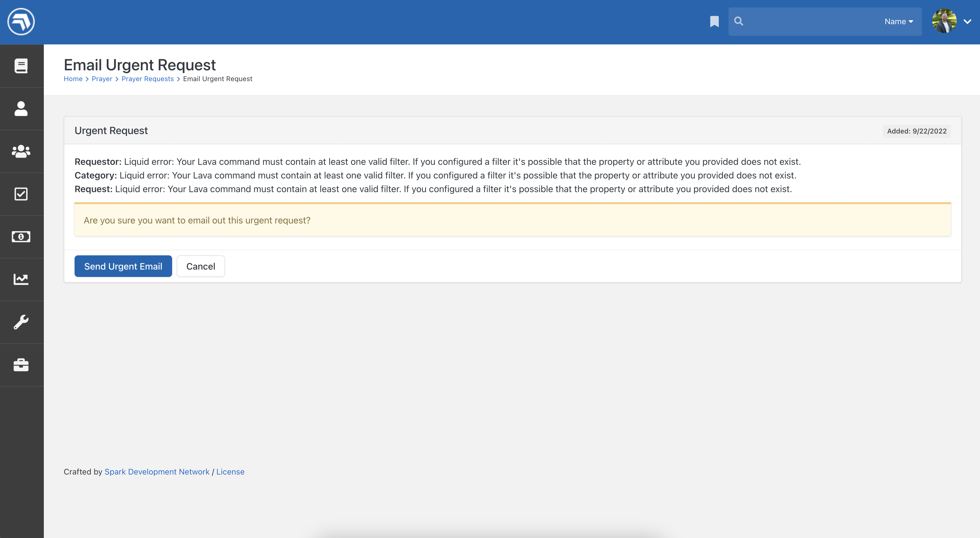Click the user avatar photo
Image resolution: width=980 pixels, height=538 pixels.
click(944, 21)
